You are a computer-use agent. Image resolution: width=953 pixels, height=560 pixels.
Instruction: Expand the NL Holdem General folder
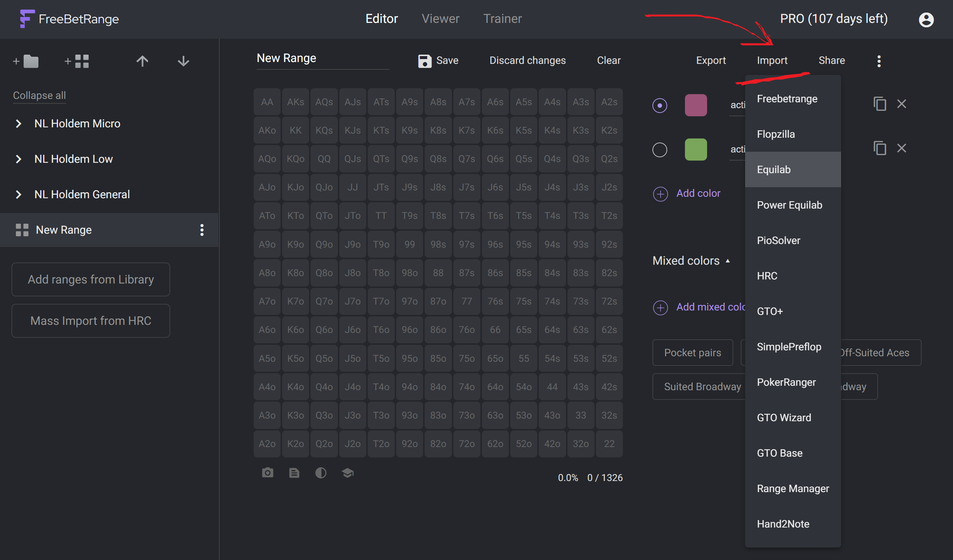click(x=18, y=194)
